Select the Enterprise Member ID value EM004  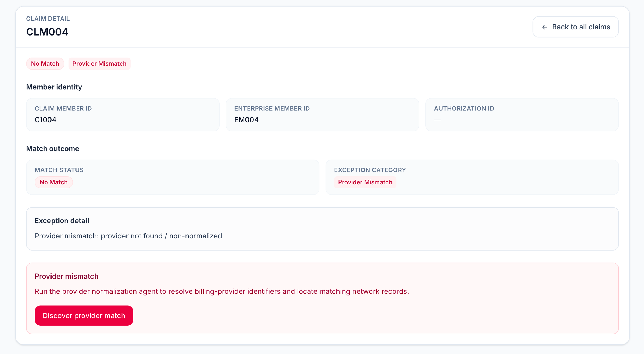[246, 120]
